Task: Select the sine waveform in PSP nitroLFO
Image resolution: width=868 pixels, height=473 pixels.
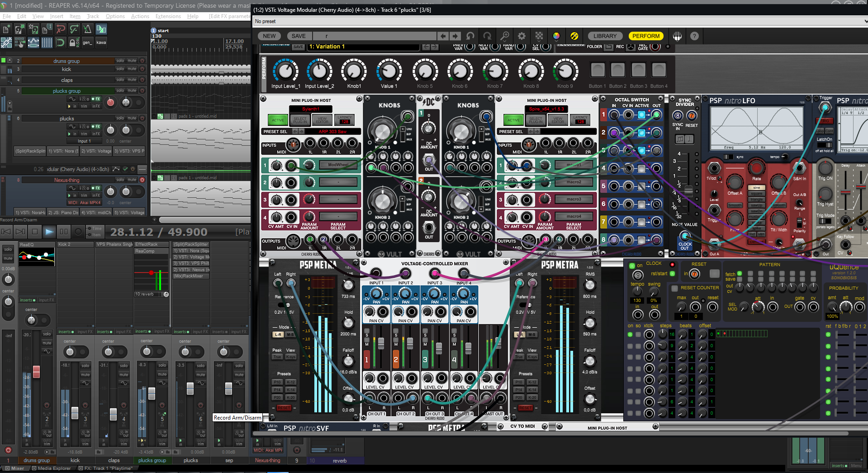Action: click(757, 188)
